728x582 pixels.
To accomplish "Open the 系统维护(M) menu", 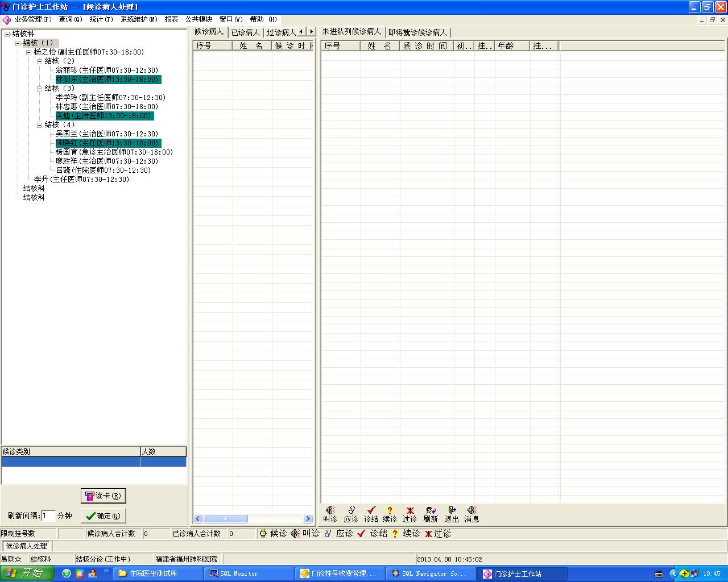I will click(139, 19).
